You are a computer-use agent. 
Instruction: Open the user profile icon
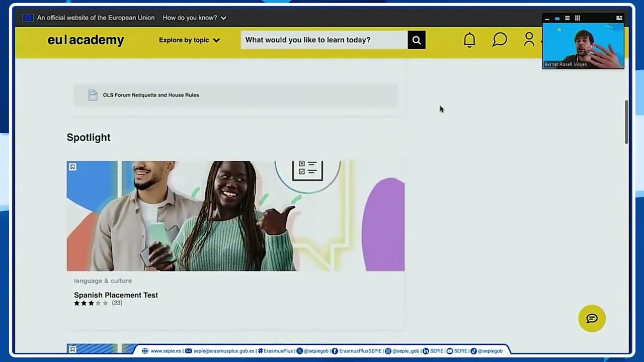(x=529, y=40)
